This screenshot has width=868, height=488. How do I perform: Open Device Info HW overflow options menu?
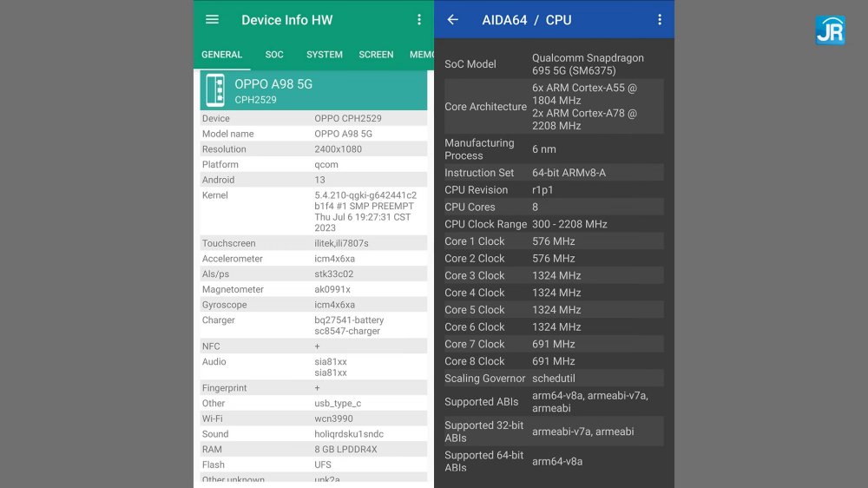[419, 20]
